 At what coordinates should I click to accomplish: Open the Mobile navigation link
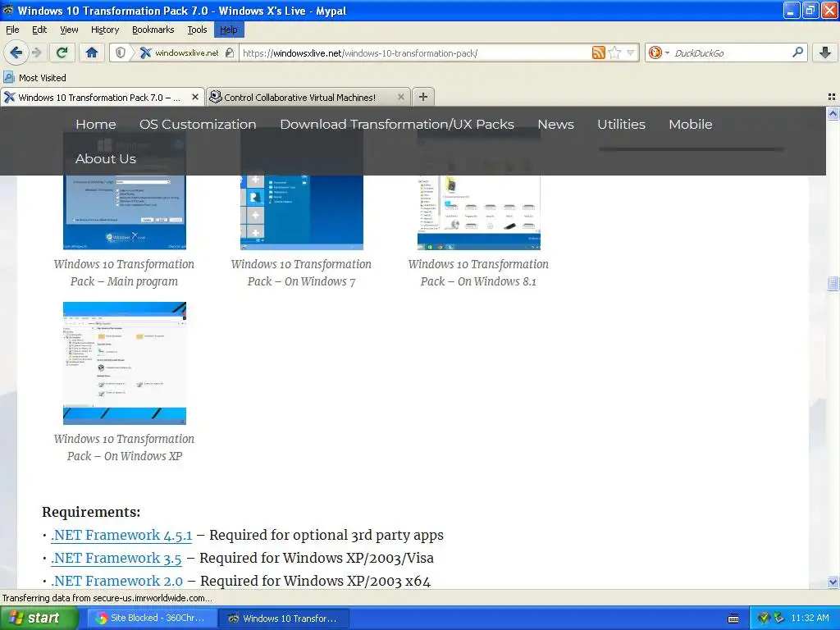coord(690,125)
